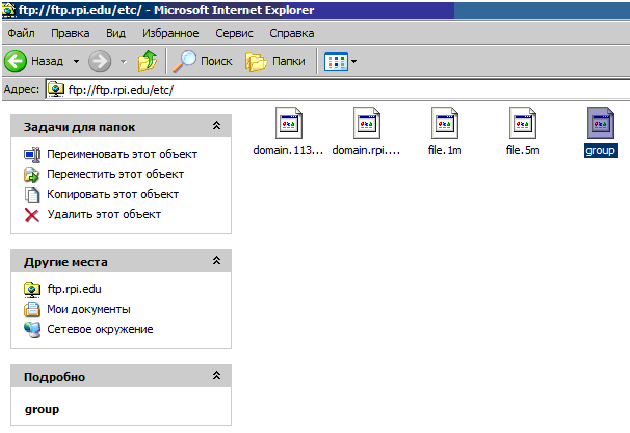Screen dimensions: 630x433
Task: Click the Views grid icon
Action: tap(335, 61)
